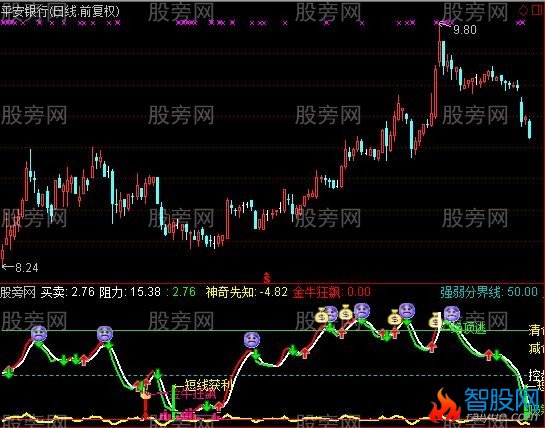Click the last cyan candlestick on the right
This screenshot has width=545, height=428.
pos(529,129)
